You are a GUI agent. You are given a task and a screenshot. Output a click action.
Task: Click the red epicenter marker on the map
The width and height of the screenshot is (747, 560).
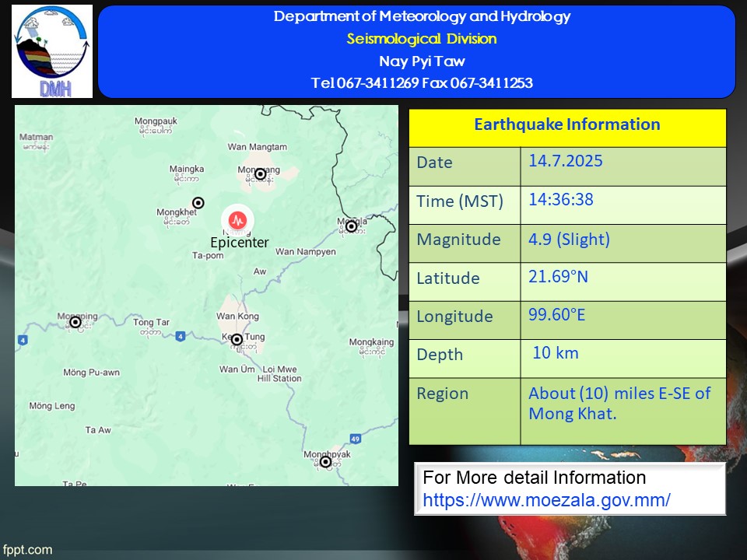[237, 219]
